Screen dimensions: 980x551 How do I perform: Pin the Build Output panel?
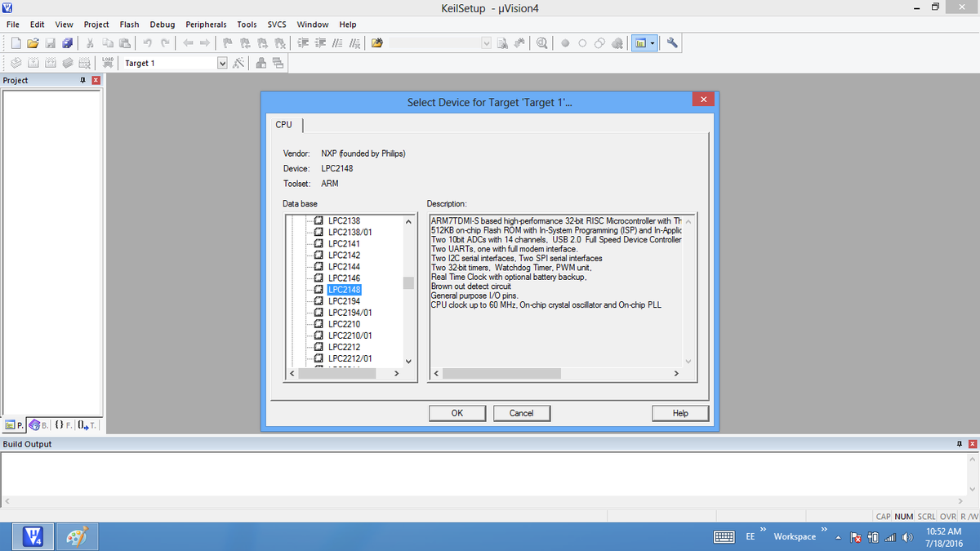pyautogui.click(x=958, y=444)
